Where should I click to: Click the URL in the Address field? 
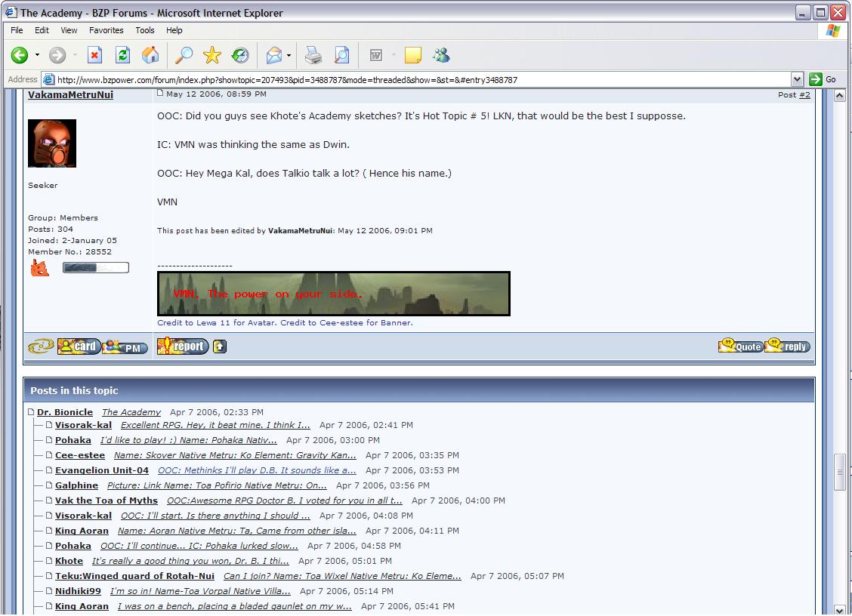(x=287, y=80)
